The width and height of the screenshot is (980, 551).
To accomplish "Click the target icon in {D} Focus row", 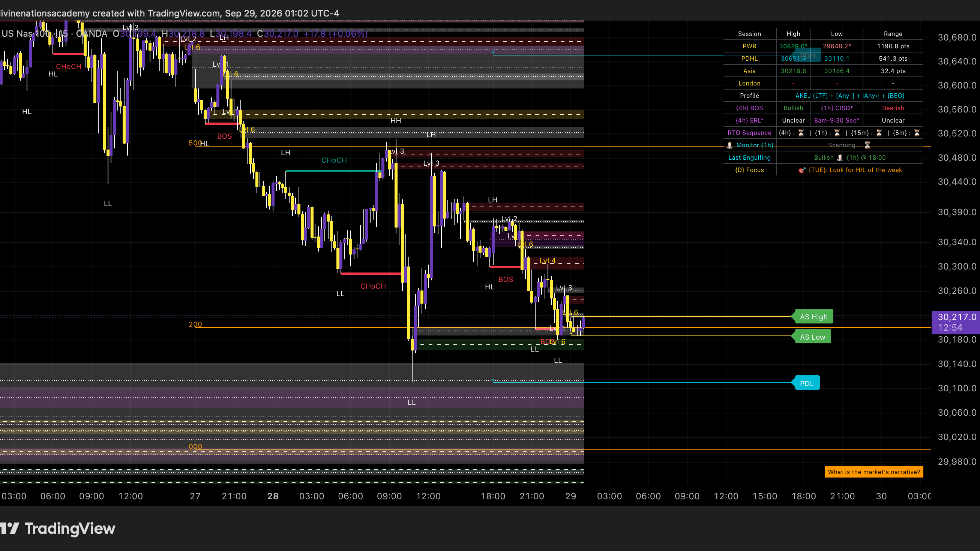I will pyautogui.click(x=802, y=170).
